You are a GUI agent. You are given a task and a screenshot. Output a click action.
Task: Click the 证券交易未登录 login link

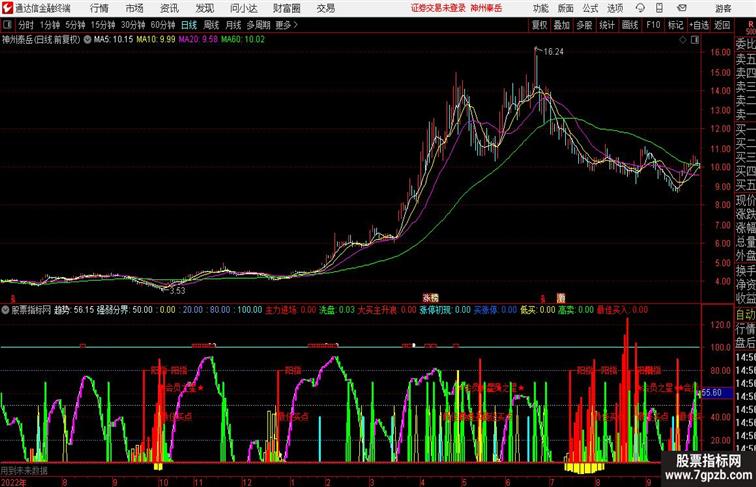[x=438, y=8]
